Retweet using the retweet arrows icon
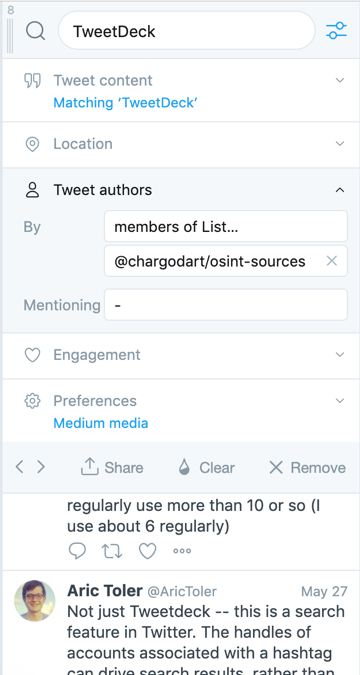 coord(112,551)
